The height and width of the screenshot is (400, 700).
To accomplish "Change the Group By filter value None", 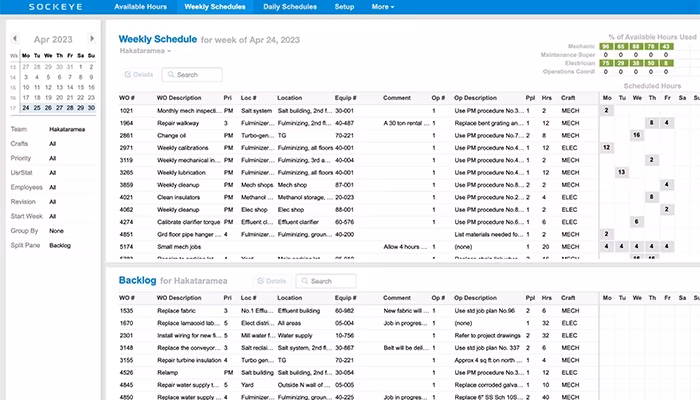I will tap(56, 231).
